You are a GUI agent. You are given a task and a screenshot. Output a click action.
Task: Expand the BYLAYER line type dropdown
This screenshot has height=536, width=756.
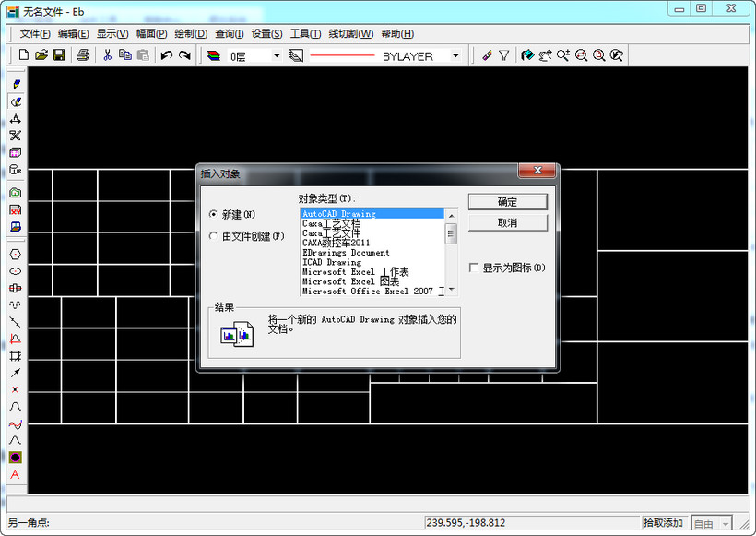pos(455,56)
